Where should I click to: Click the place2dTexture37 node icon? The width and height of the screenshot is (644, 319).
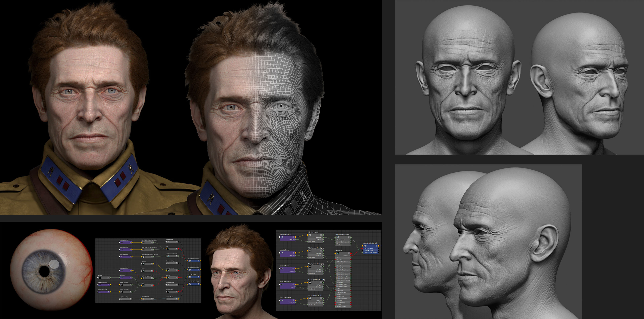[283, 237]
